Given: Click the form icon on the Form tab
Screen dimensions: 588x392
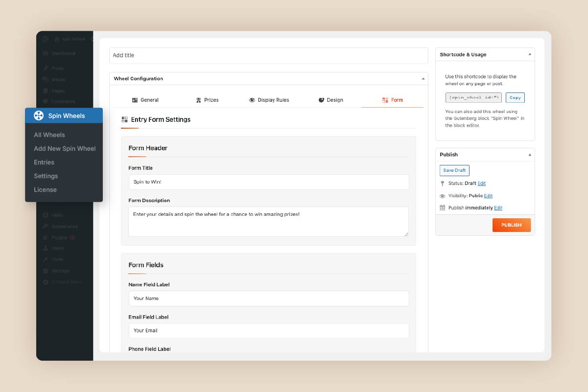Looking at the screenshot, I should [x=384, y=100].
